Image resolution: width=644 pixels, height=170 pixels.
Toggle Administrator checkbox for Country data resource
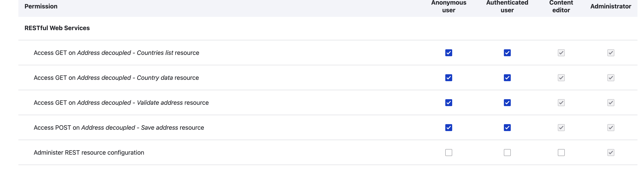pos(610,78)
